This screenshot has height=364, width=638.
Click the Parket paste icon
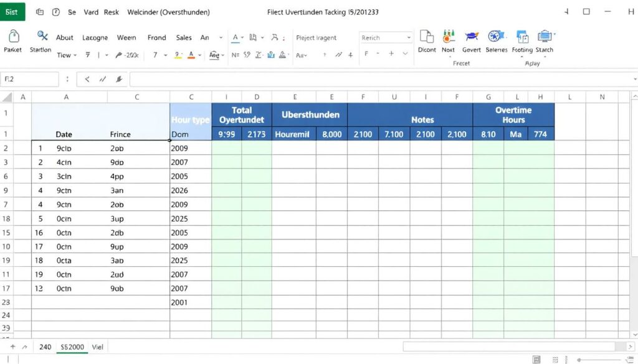[x=13, y=37]
